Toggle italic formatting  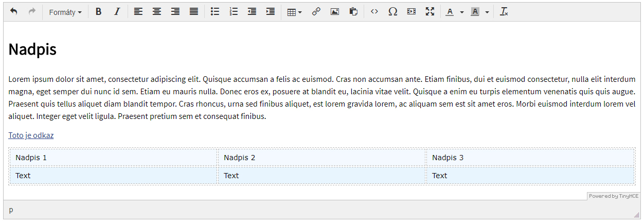click(x=117, y=11)
